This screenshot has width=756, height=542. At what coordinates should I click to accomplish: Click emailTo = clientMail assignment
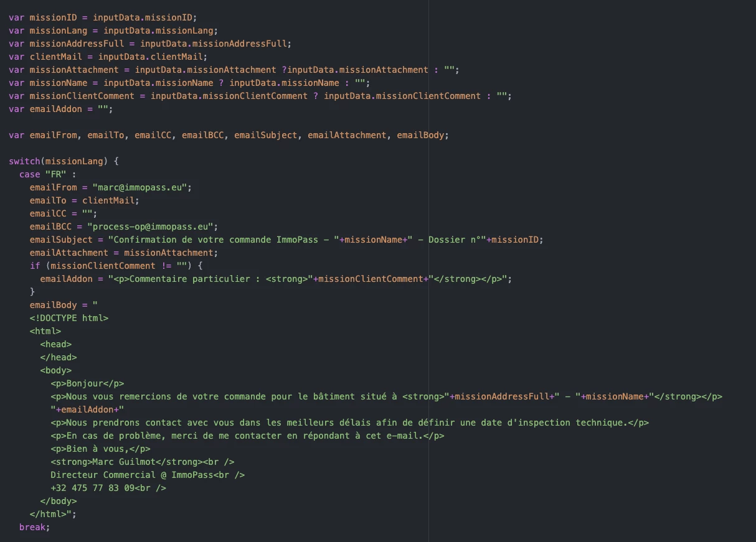(x=85, y=200)
